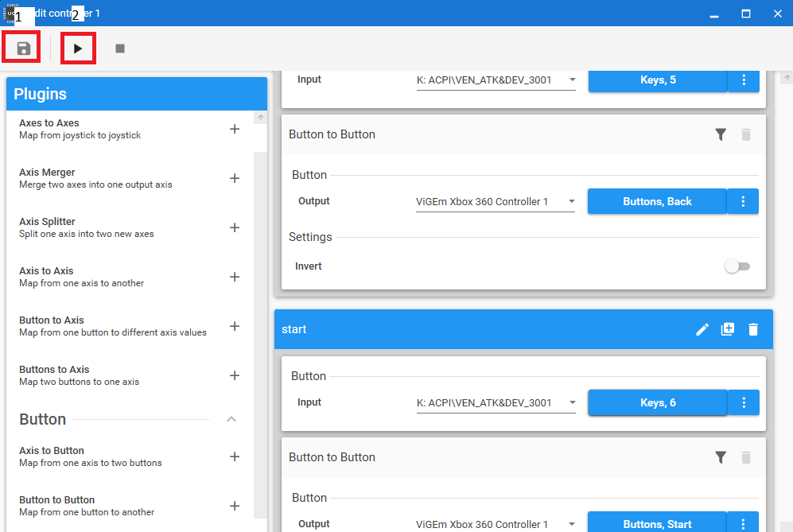
Task: Click 'Map from joystick to joystick' description
Action: pos(80,135)
